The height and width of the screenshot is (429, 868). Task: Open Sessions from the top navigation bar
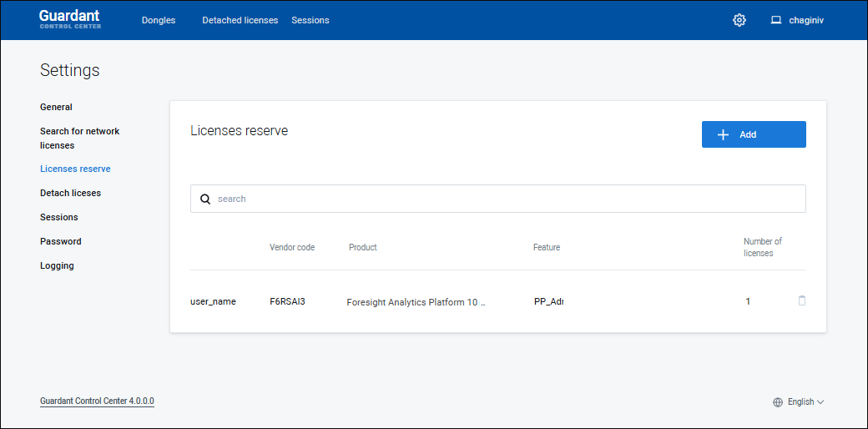tap(310, 20)
